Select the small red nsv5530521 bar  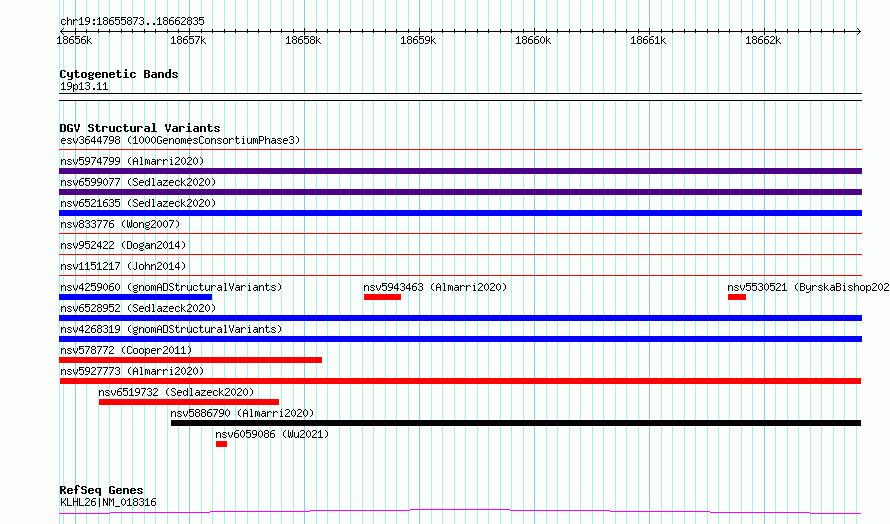point(737,297)
